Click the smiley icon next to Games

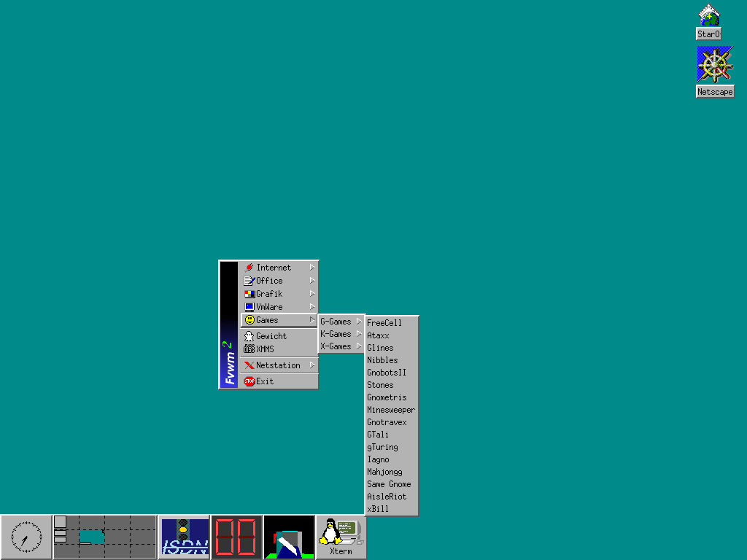point(249,320)
